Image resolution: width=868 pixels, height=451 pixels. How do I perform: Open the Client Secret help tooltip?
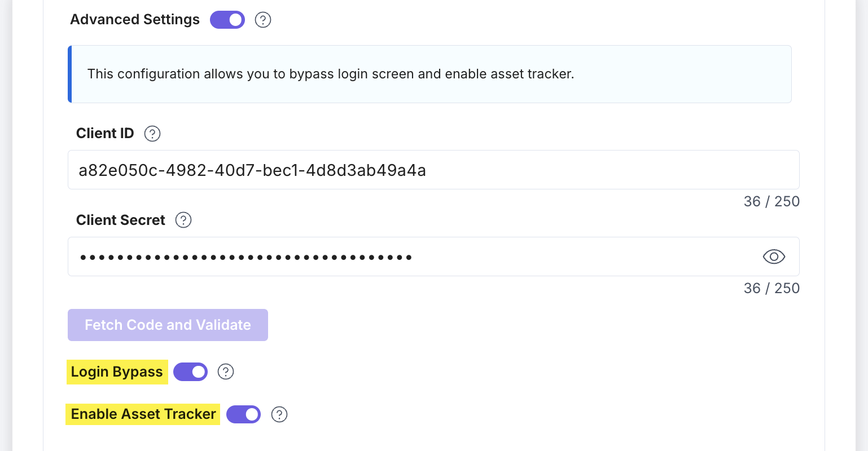(183, 220)
